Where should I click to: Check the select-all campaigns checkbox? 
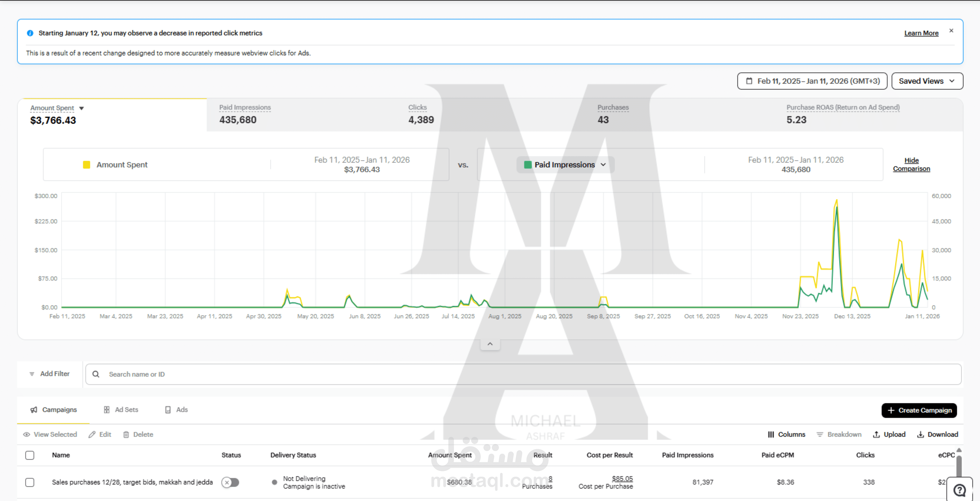tap(30, 455)
